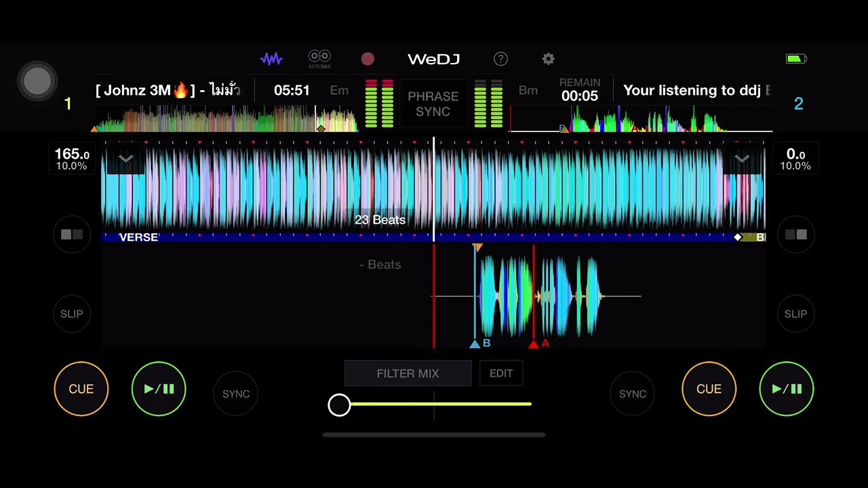Select the VERSE phrase label
Image resolution: width=868 pixels, height=488 pixels.
(x=138, y=237)
